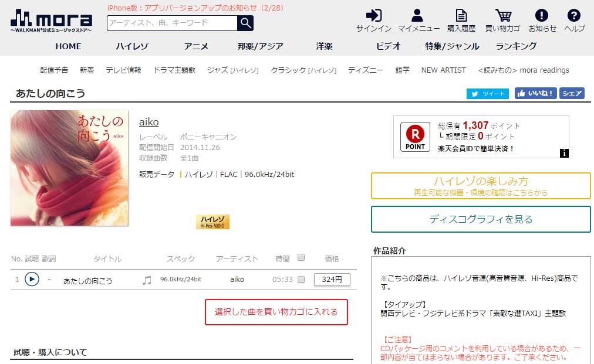Click ディスコグラフィを見る button
The width and height of the screenshot is (594, 364).
click(481, 219)
